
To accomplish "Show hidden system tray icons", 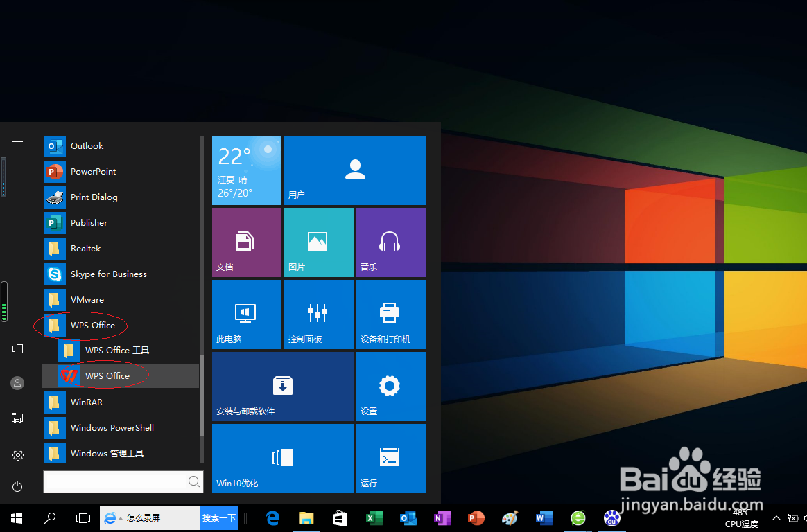I will [x=776, y=518].
